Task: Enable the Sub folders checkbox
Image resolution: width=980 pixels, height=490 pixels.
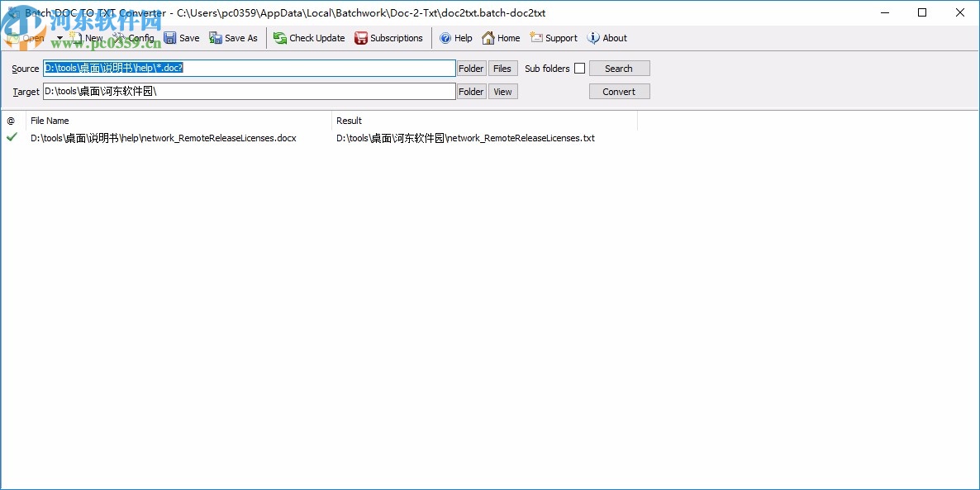Action: [x=579, y=68]
